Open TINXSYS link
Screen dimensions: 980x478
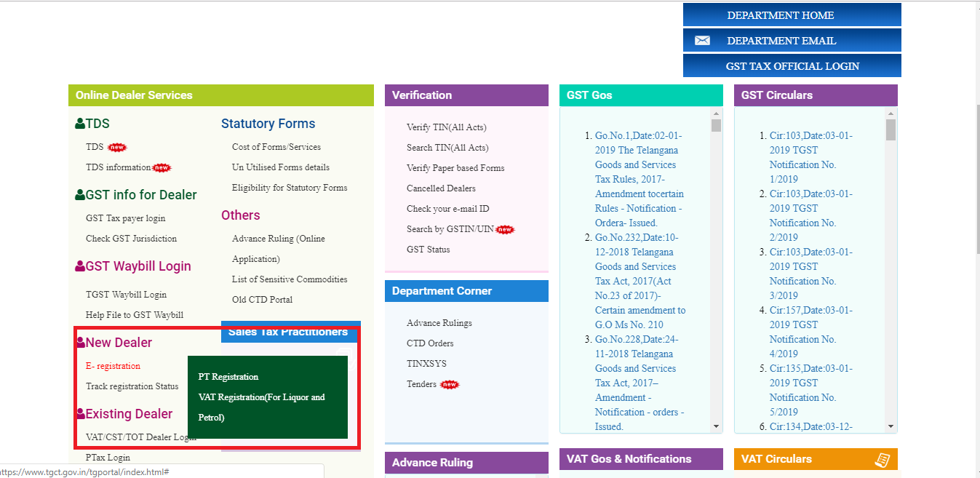[427, 364]
